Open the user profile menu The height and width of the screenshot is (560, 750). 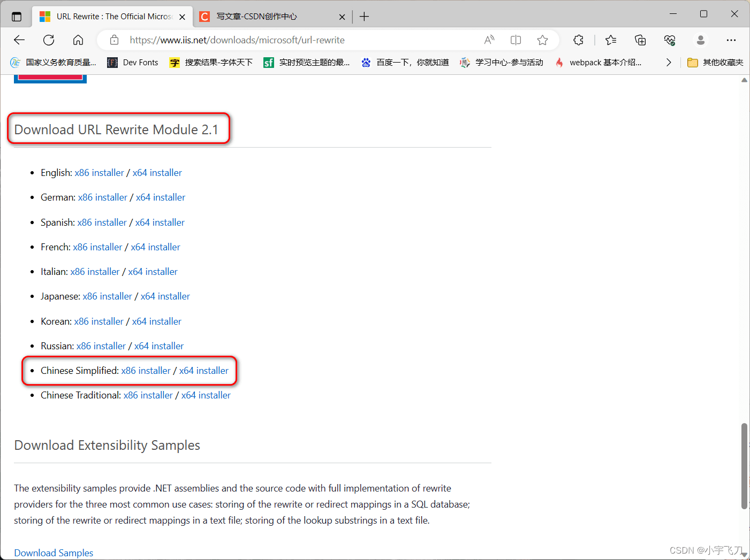coord(701,40)
